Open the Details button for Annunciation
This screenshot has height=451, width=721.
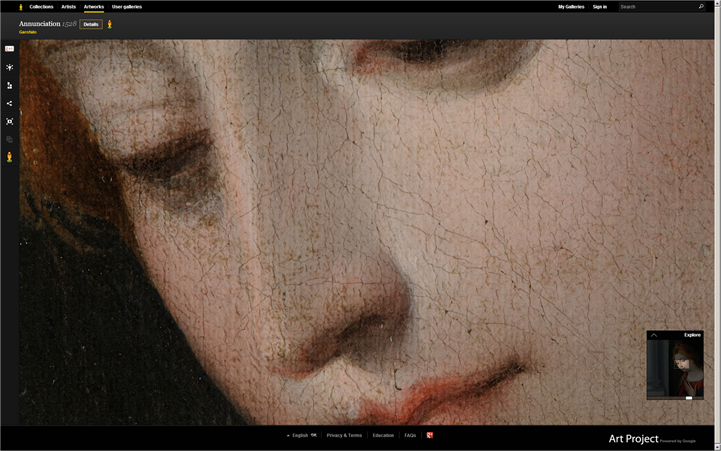(x=91, y=24)
